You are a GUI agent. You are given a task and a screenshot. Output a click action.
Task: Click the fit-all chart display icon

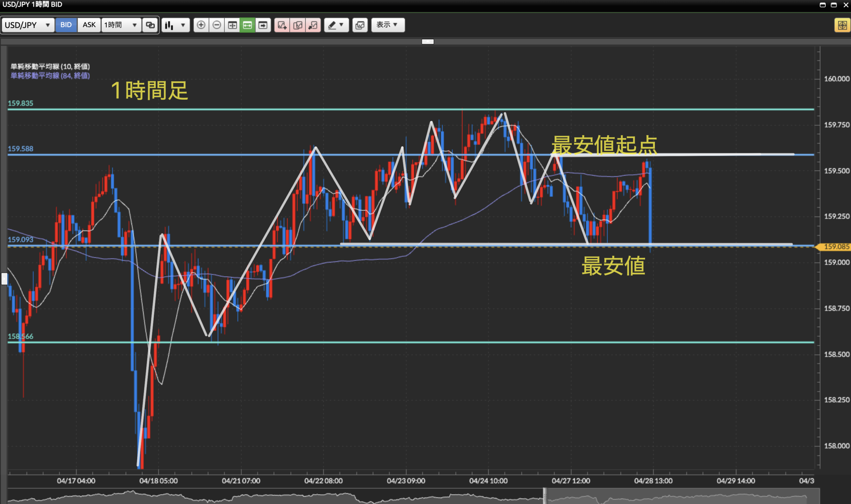(232, 25)
